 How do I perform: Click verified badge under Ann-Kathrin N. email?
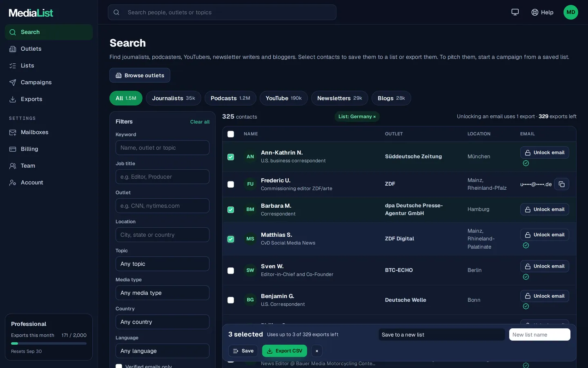[x=526, y=163]
